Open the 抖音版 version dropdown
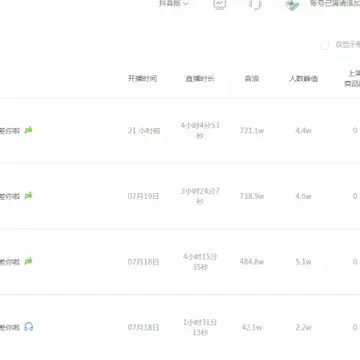The width and height of the screenshot is (360, 360). pyautogui.click(x=174, y=3)
